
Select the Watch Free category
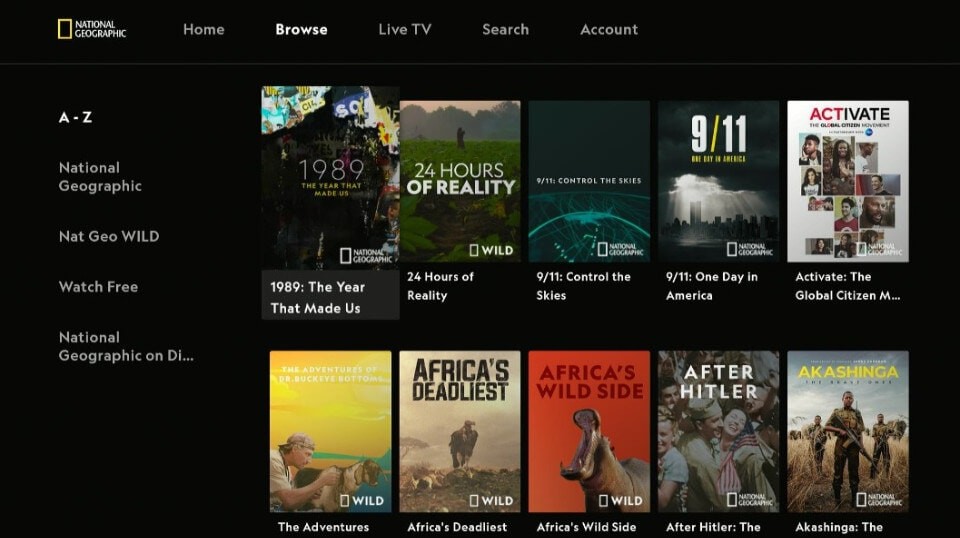tap(99, 286)
